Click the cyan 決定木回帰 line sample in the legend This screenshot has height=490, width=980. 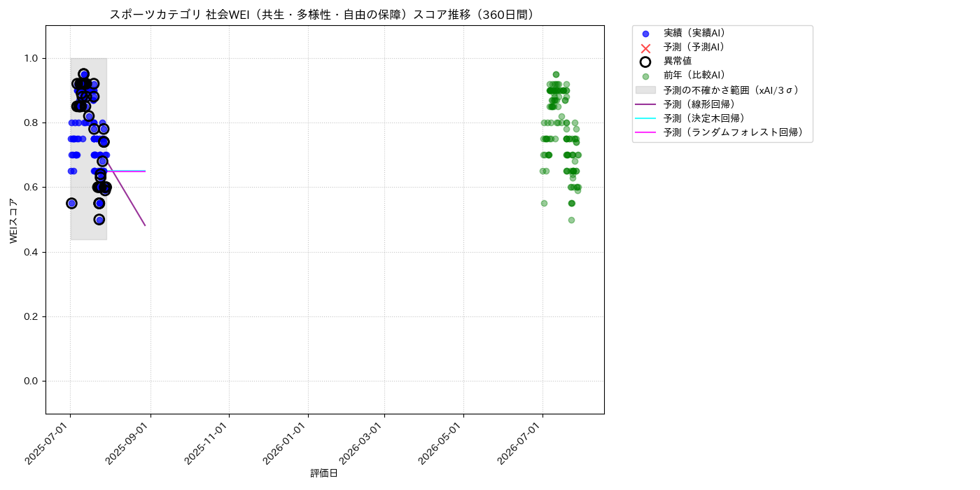[x=645, y=118]
